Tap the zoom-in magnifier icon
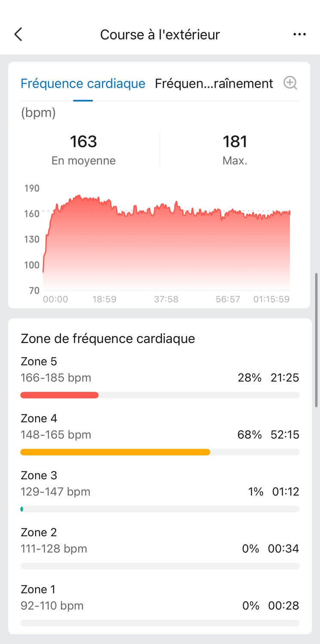 pos(290,83)
